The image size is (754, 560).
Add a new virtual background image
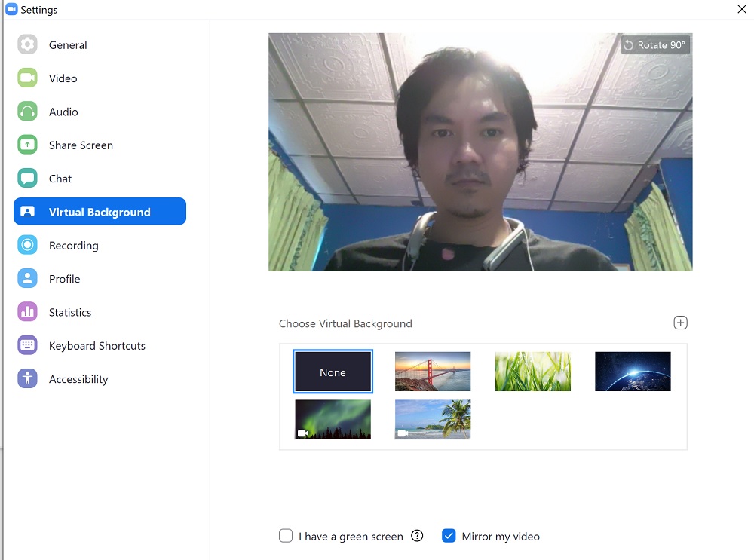click(680, 323)
